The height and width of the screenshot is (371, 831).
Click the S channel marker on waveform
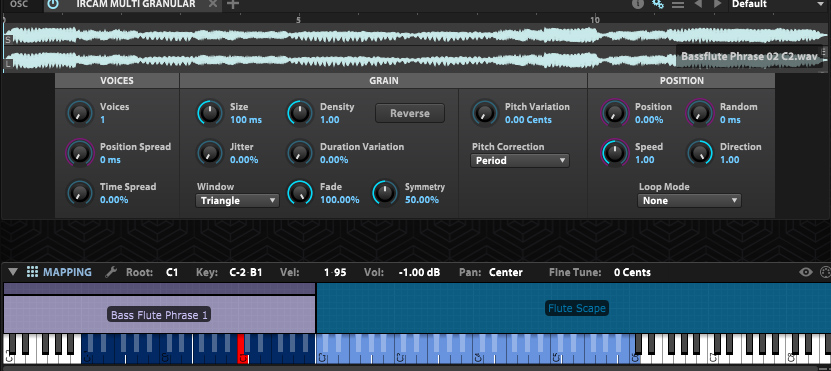click(x=8, y=40)
